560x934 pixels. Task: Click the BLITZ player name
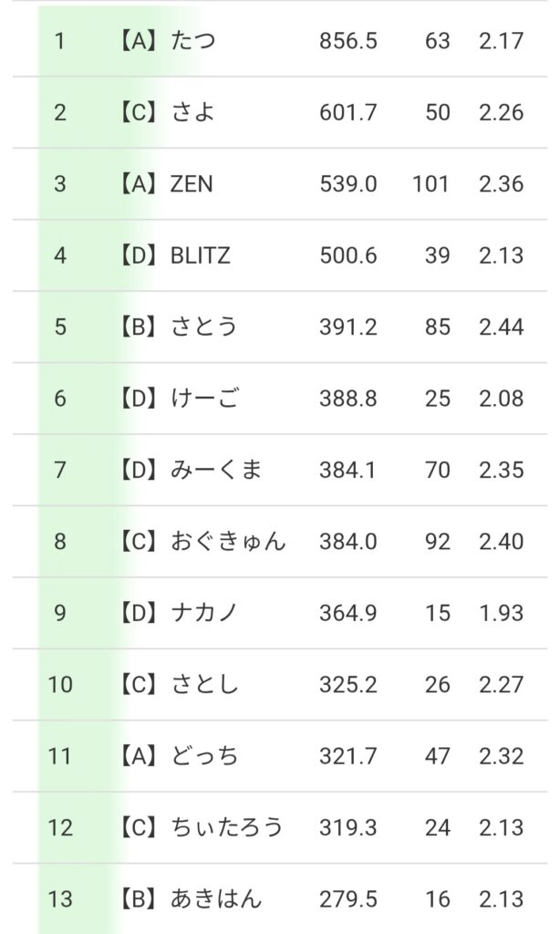point(201,256)
